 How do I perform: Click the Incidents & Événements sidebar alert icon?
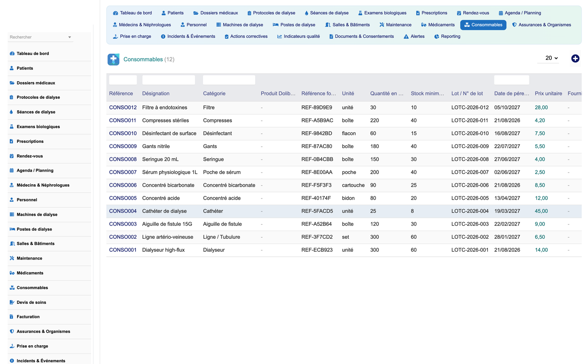[12, 361]
